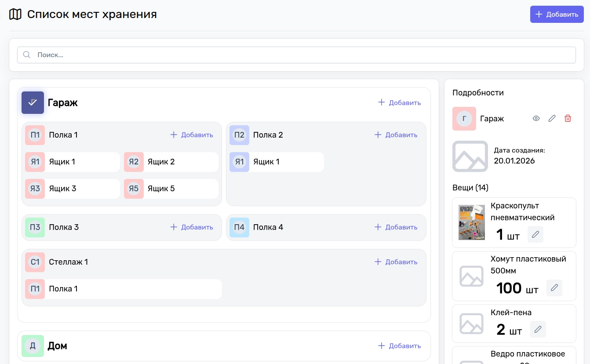Click the Г avatar in the Подробности panel
The image size is (590, 364).
pos(464,119)
